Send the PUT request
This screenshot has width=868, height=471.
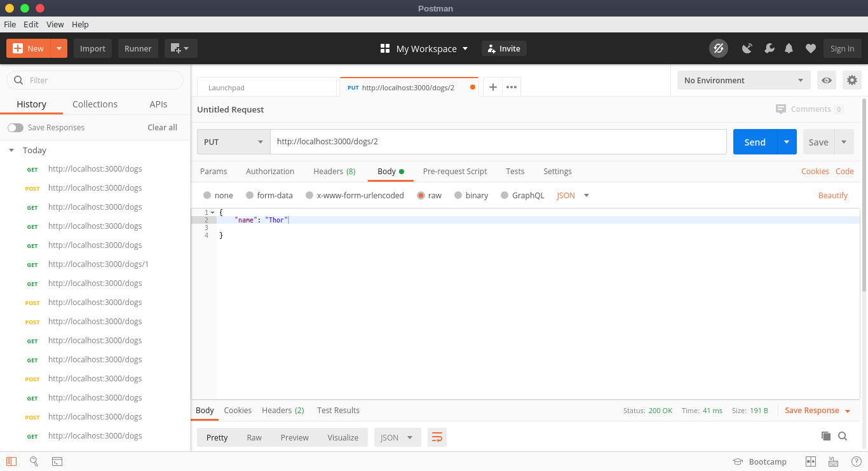(x=755, y=142)
